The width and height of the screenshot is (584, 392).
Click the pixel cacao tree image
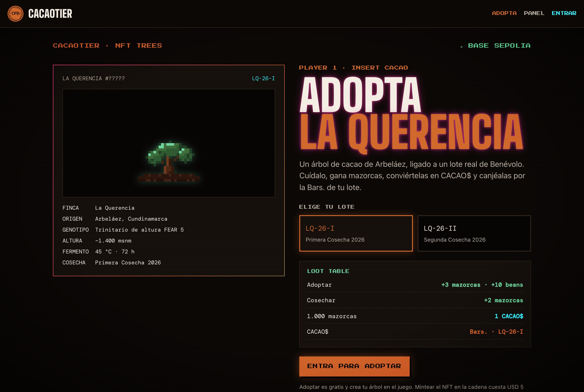[x=169, y=161]
